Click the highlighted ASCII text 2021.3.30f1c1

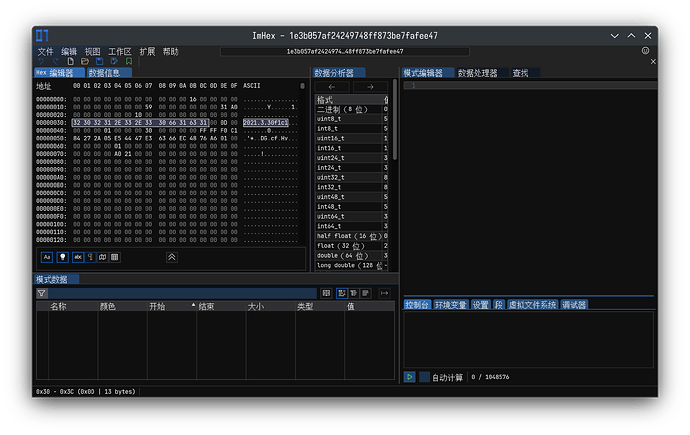pos(266,123)
